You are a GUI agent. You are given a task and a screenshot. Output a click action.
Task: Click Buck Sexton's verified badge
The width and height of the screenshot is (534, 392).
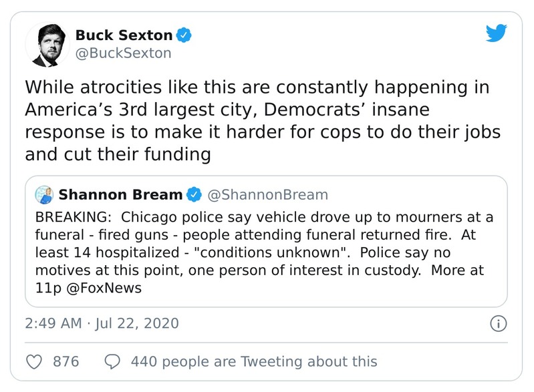(x=185, y=34)
